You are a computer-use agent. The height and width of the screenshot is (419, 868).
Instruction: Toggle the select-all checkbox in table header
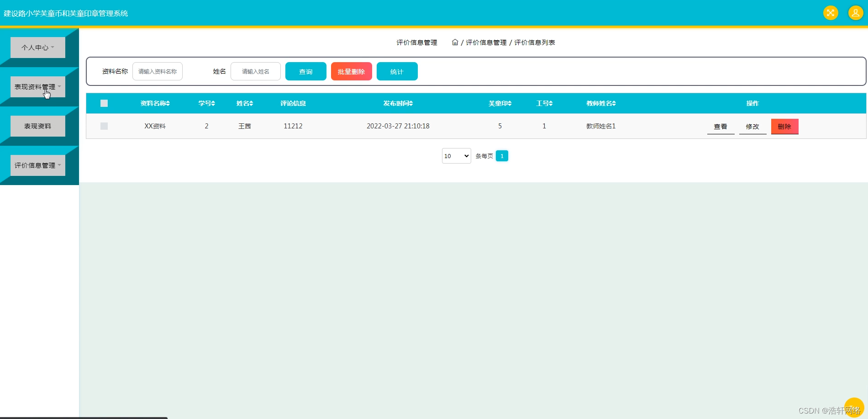click(x=104, y=103)
